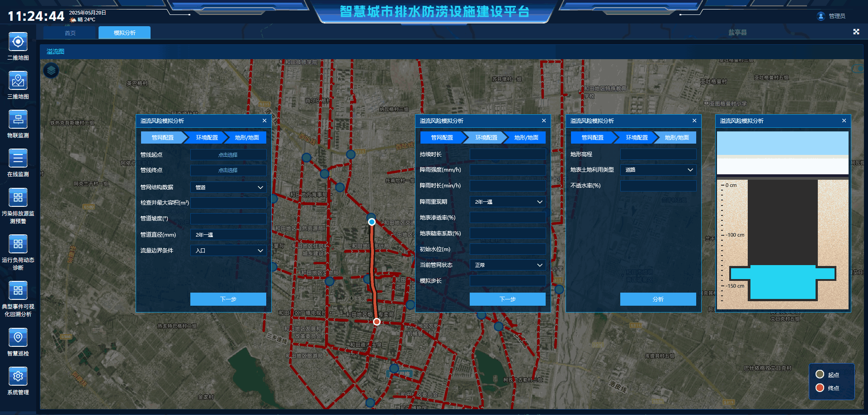Open the 系统管理 gear icon

(x=18, y=376)
